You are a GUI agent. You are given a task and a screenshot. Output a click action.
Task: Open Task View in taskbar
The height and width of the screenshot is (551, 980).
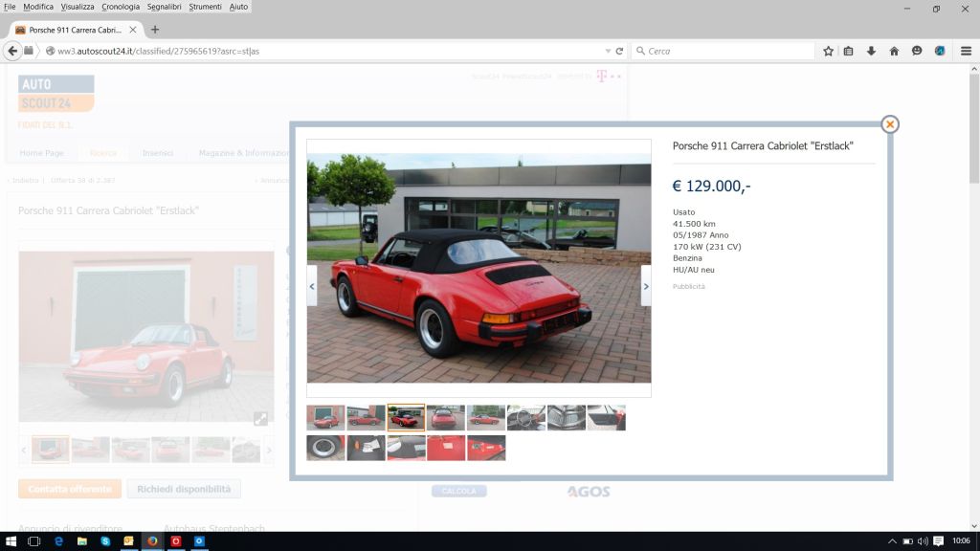point(33,541)
